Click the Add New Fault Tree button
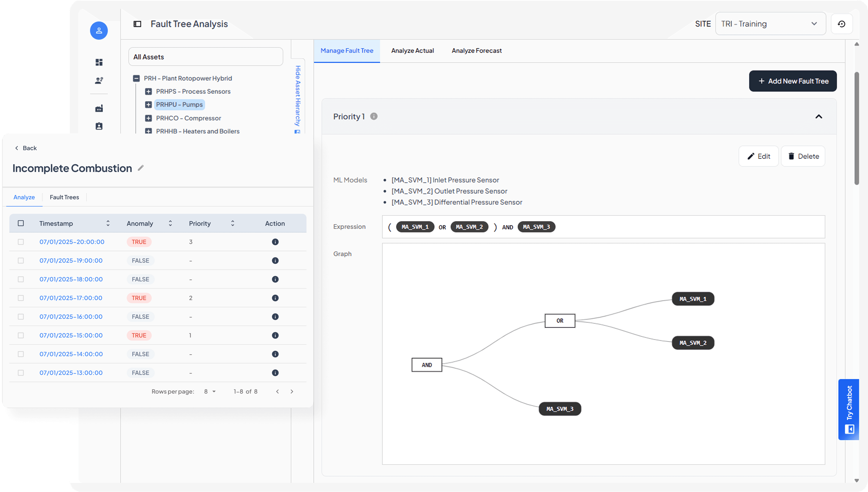868x492 pixels. (792, 81)
